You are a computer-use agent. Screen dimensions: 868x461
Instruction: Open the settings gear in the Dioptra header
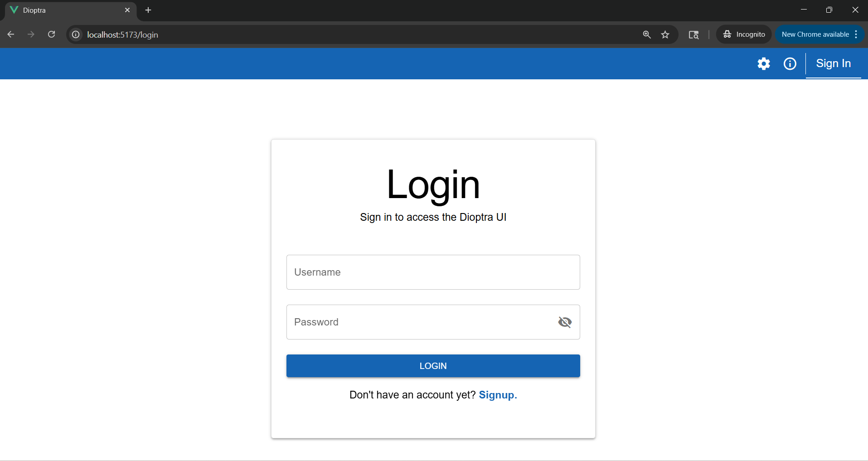coord(764,64)
